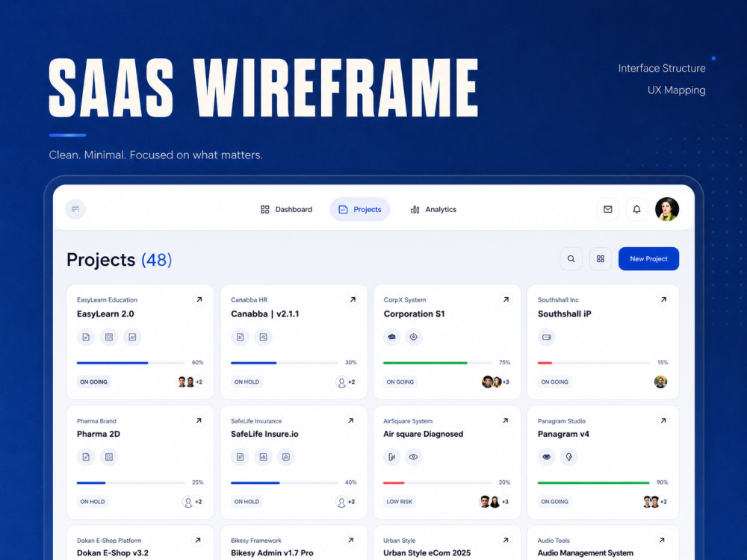The width and height of the screenshot is (747, 560).
Task: Click document icon in EasyLearn 2.0 card
Action: pyautogui.click(x=86, y=337)
